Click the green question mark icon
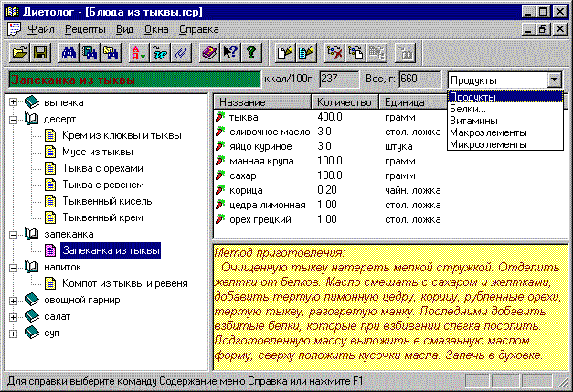This screenshot has width=573, height=392. pyautogui.click(x=251, y=53)
